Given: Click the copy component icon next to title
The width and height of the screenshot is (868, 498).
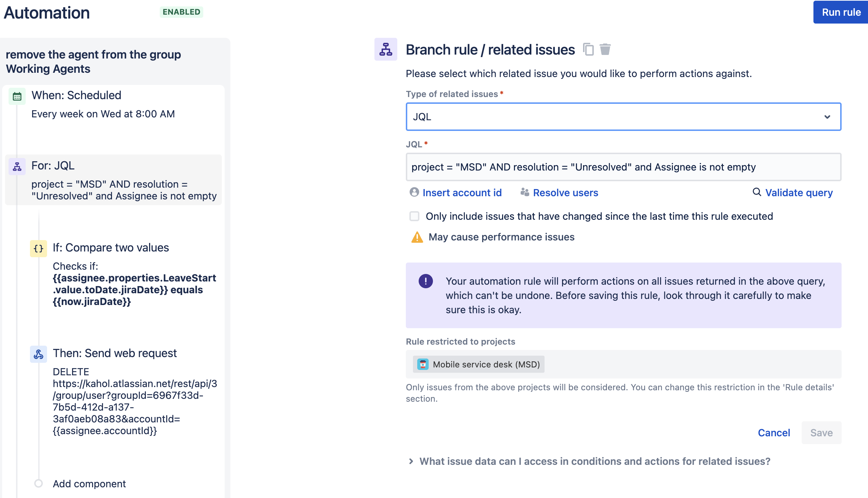Looking at the screenshot, I should 588,49.
